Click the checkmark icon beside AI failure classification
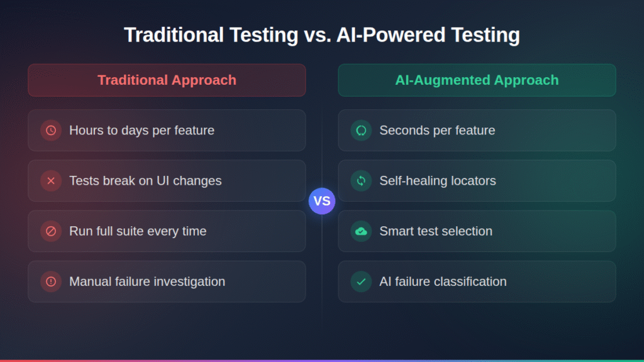This screenshot has height=362, width=644. pyautogui.click(x=361, y=282)
